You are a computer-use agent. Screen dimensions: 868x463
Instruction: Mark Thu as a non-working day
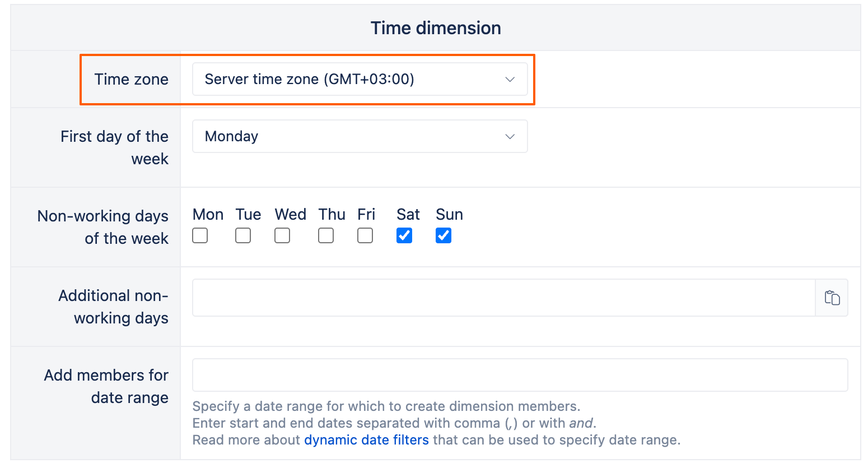(326, 235)
